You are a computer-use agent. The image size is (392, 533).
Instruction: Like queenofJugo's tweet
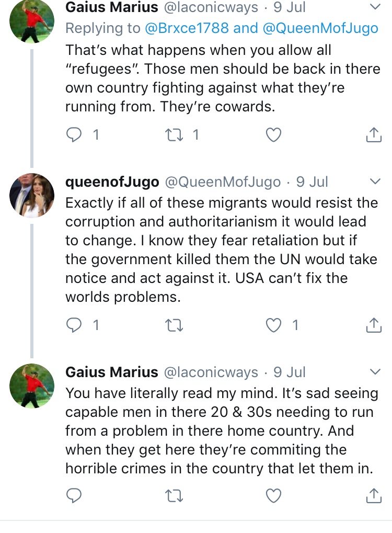coord(274,325)
